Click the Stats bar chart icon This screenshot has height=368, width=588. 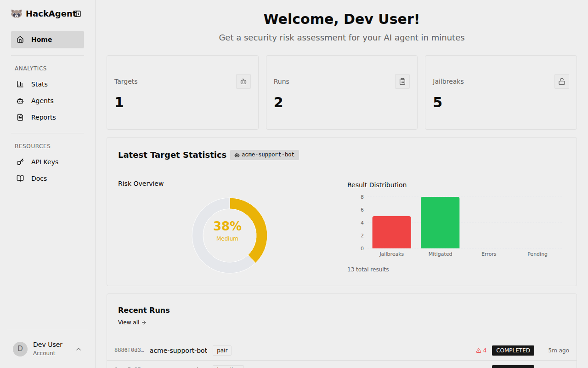point(20,84)
